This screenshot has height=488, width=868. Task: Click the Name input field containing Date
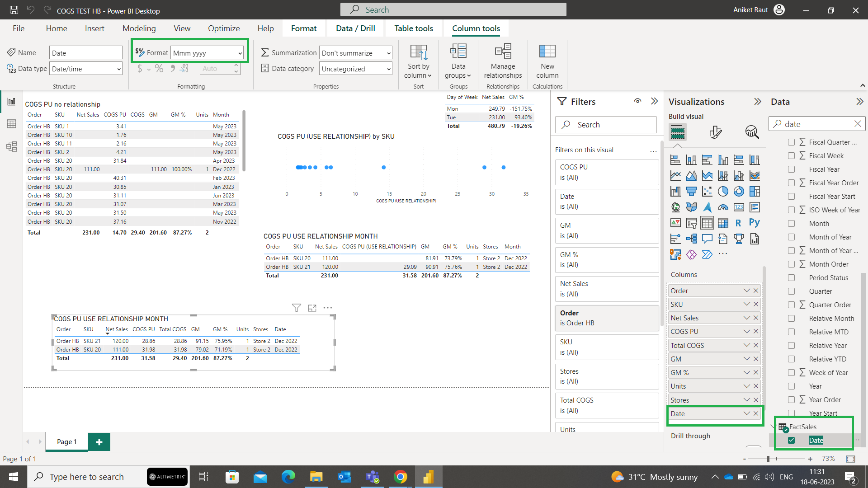(x=86, y=53)
